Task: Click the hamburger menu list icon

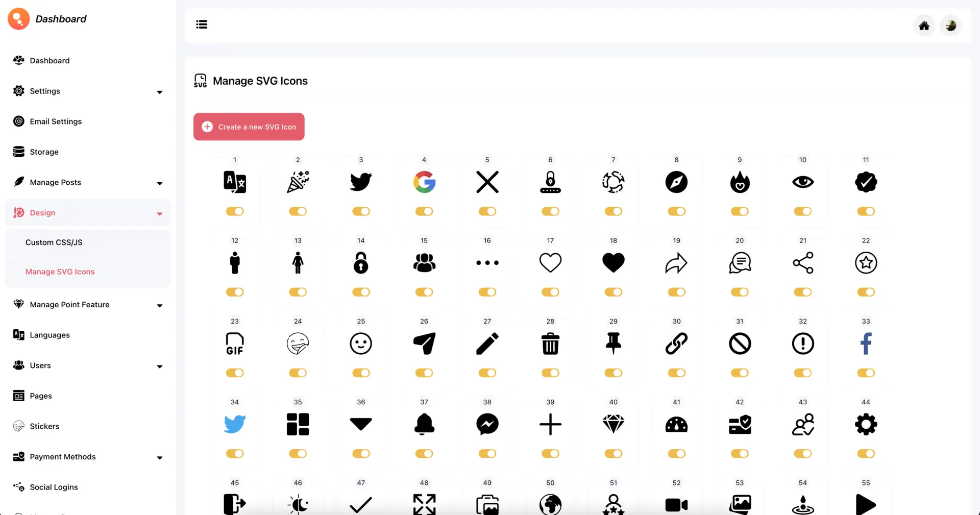Action: click(202, 24)
